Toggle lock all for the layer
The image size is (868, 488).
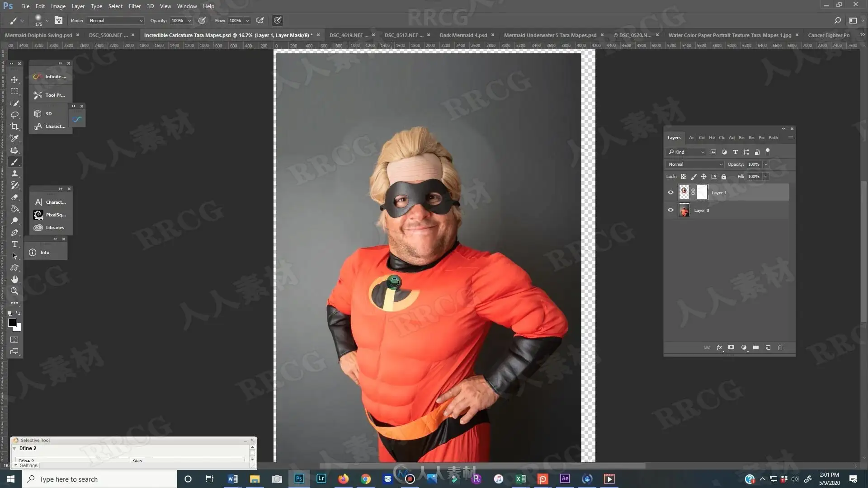pyautogui.click(x=724, y=177)
